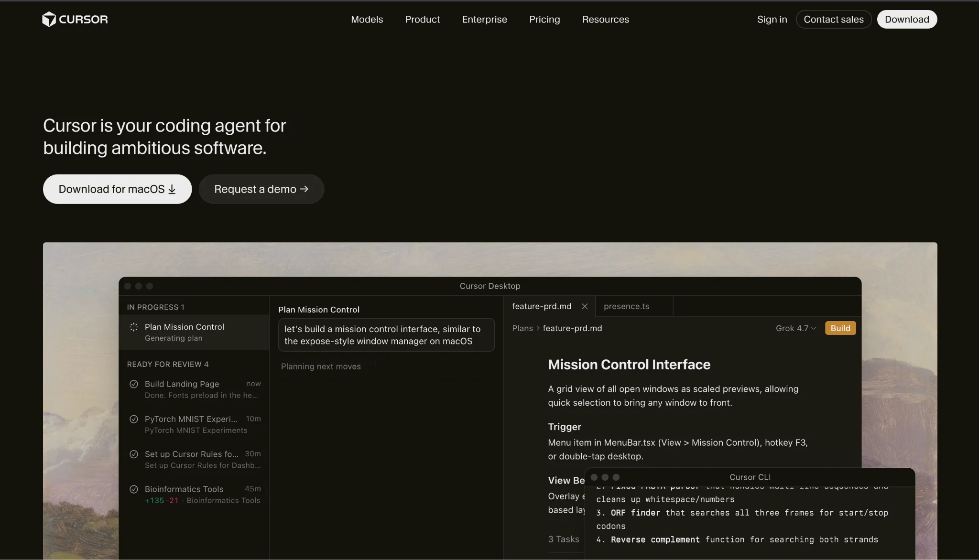The width and height of the screenshot is (979, 560).
Task: Open the Product navigation menu
Action: 423,20
